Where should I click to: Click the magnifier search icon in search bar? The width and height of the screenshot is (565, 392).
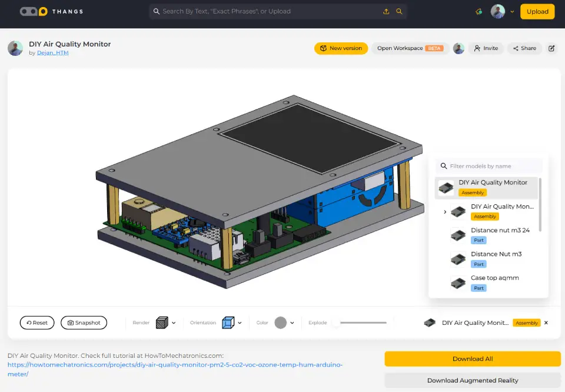400,11
